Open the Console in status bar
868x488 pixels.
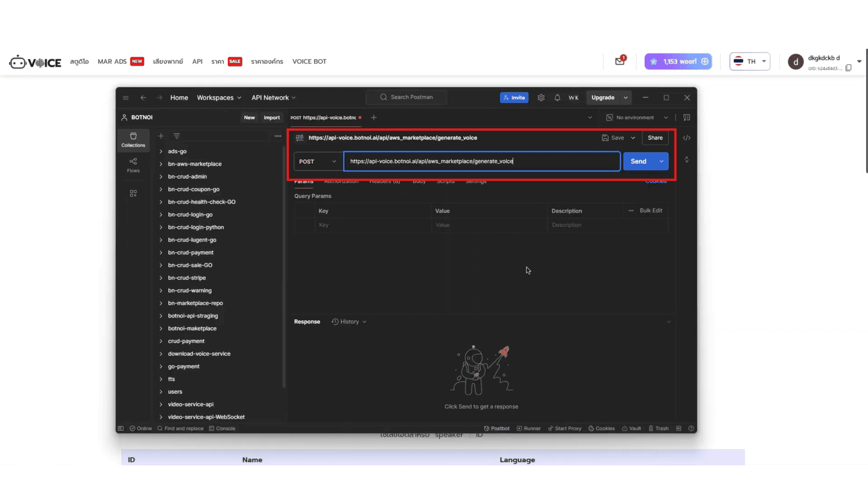pyautogui.click(x=222, y=428)
